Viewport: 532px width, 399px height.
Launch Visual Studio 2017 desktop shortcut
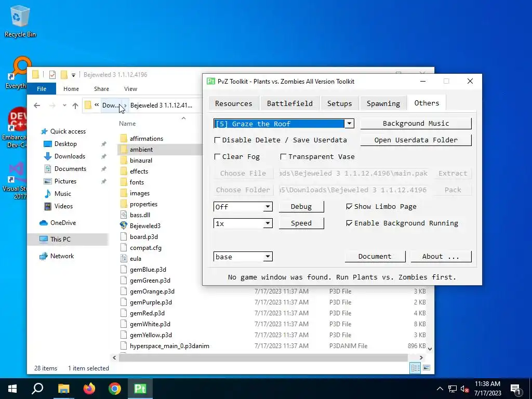pos(15,180)
